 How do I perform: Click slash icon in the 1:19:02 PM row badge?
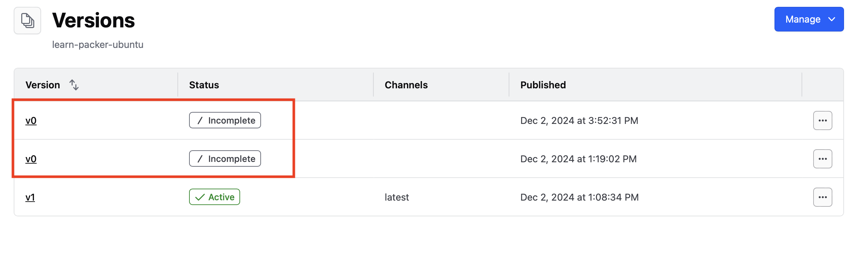coord(200,159)
